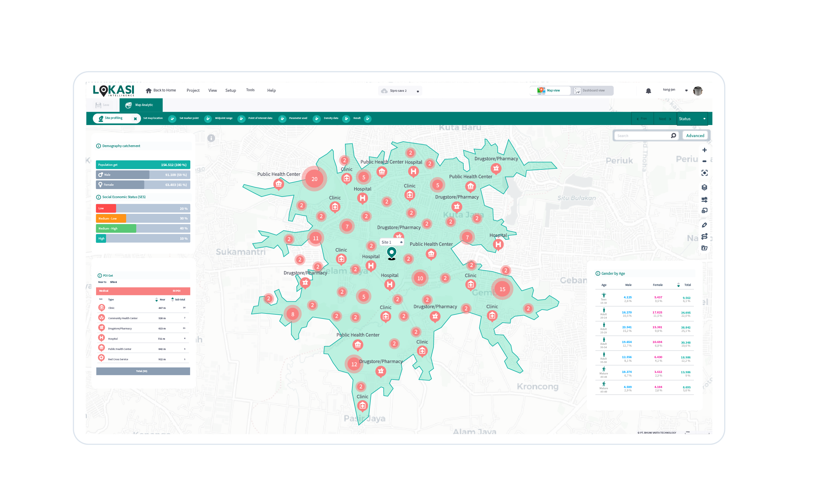Viewport: 813px width, 504px height.
Task: Click Back to Home link
Action: (x=164, y=90)
